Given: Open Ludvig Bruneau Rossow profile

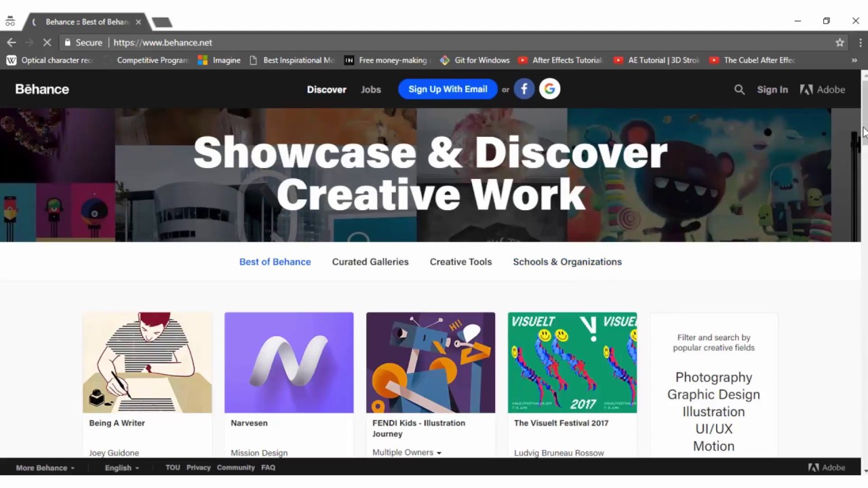Looking at the screenshot, I should pyautogui.click(x=559, y=453).
